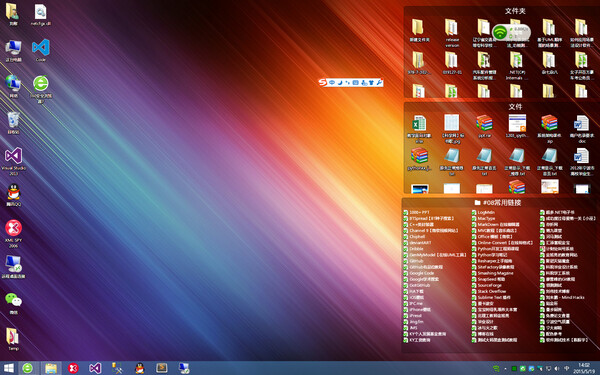Click the volume speaker icon in system tray
Image resolution: width=600 pixels, height=375 pixels.
pos(557,368)
